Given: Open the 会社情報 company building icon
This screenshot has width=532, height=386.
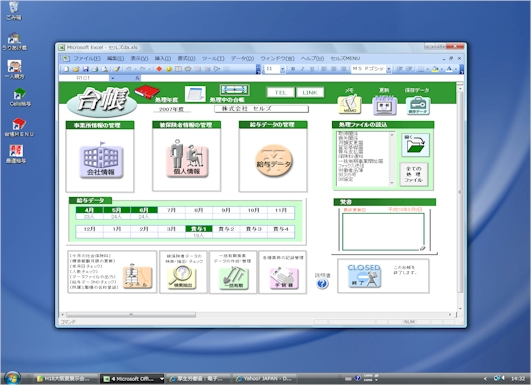Looking at the screenshot, I should (101, 160).
